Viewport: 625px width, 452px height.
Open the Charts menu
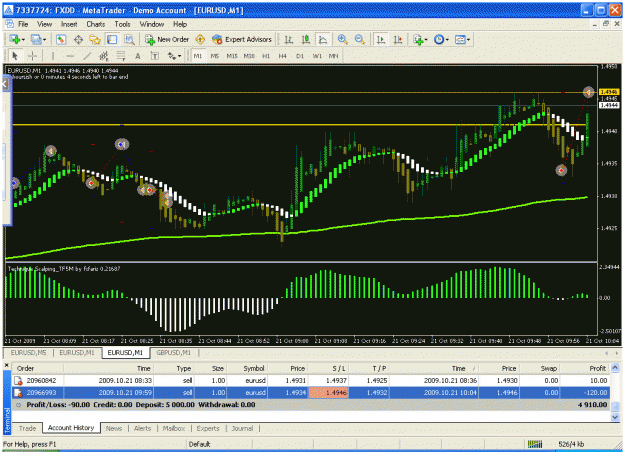point(96,24)
